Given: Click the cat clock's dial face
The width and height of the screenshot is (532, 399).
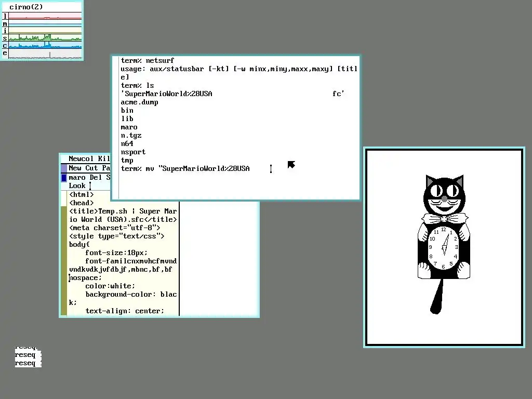Looking at the screenshot, I should pos(444,248).
